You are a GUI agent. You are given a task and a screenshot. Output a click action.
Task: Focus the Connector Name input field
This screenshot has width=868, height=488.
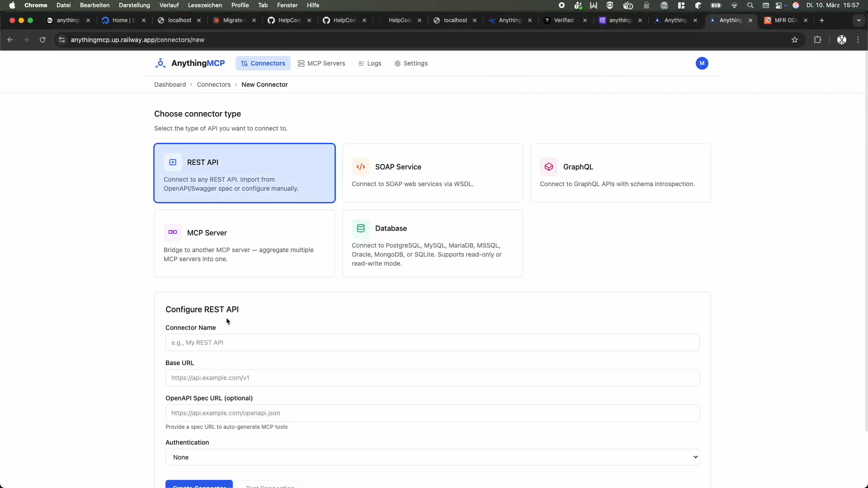point(433,343)
